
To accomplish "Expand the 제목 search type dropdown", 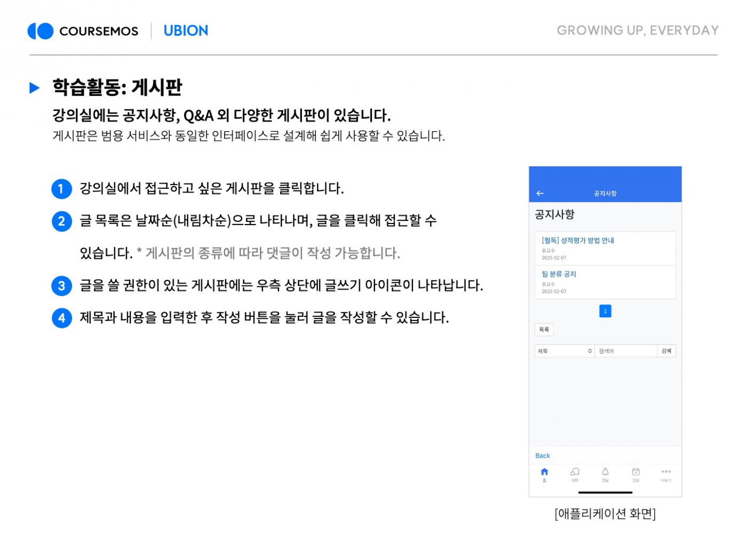I will [x=564, y=351].
